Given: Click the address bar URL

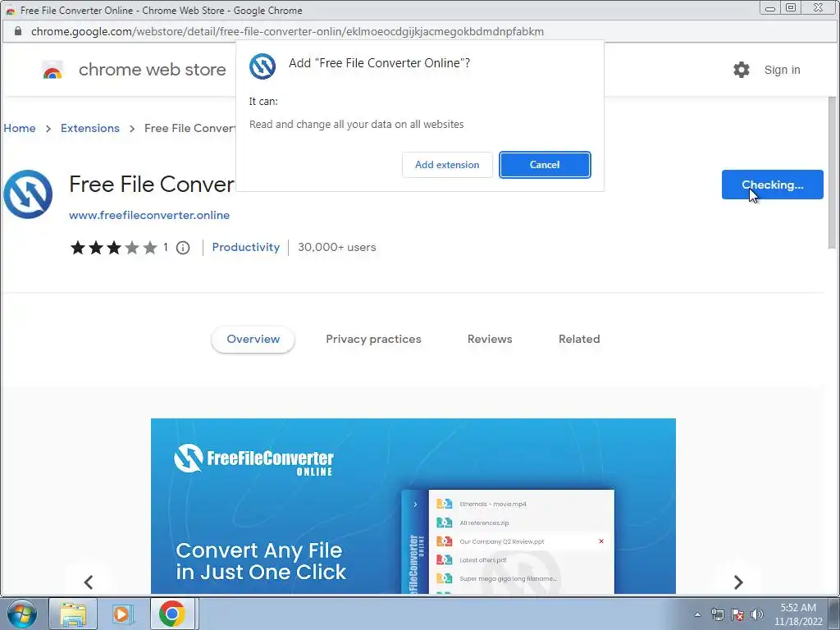Looking at the screenshot, I should (x=287, y=31).
